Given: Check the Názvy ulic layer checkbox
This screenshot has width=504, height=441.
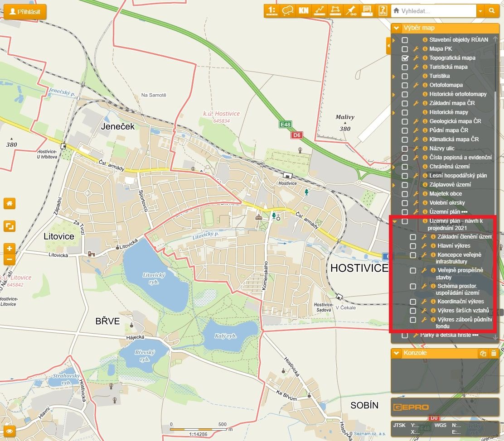Looking at the screenshot, I should (405, 149).
